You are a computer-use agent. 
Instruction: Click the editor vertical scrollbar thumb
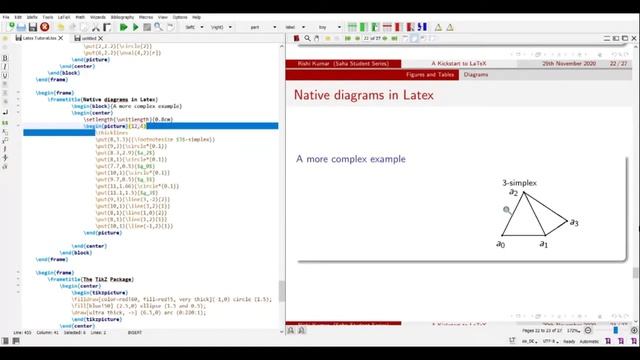click(x=282, y=291)
